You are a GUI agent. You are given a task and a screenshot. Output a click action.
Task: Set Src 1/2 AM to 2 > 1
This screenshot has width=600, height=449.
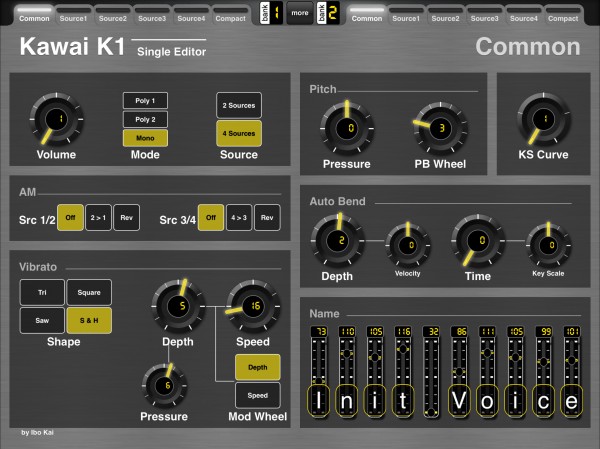(98, 217)
